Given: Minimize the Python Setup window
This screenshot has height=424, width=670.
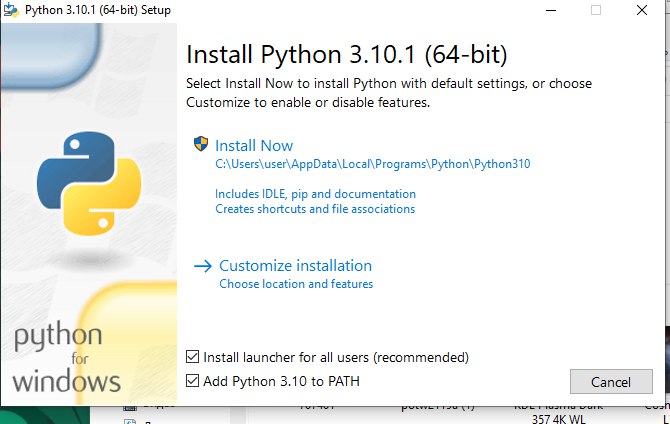Looking at the screenshot, I should pyautogui.click(x=551, y=10).
